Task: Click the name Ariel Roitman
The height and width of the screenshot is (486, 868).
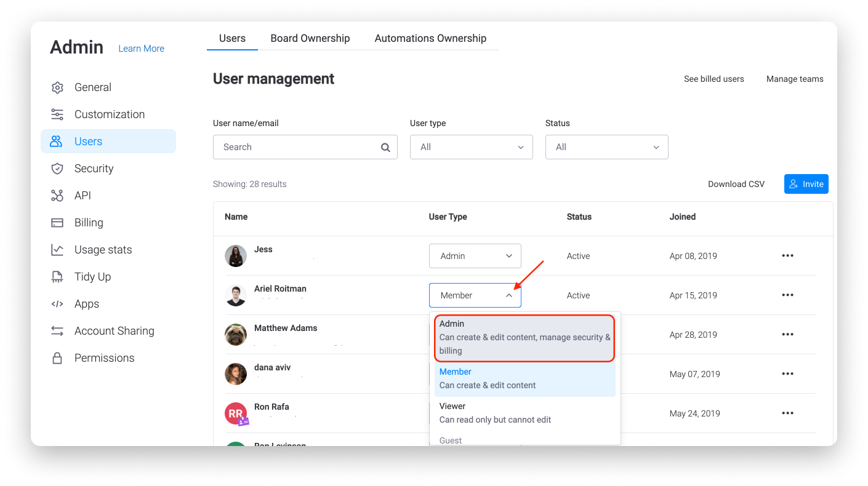Action: 280,289
